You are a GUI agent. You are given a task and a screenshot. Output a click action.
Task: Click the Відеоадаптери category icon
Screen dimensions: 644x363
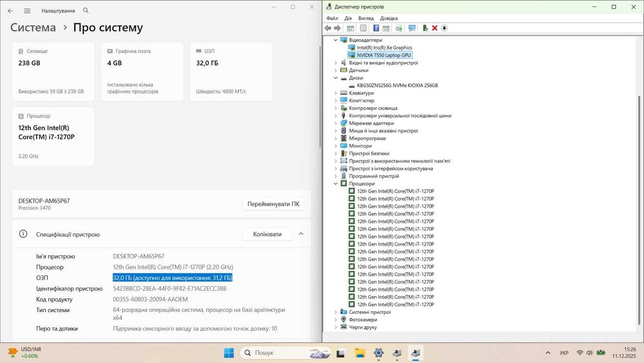pos(344,40)
